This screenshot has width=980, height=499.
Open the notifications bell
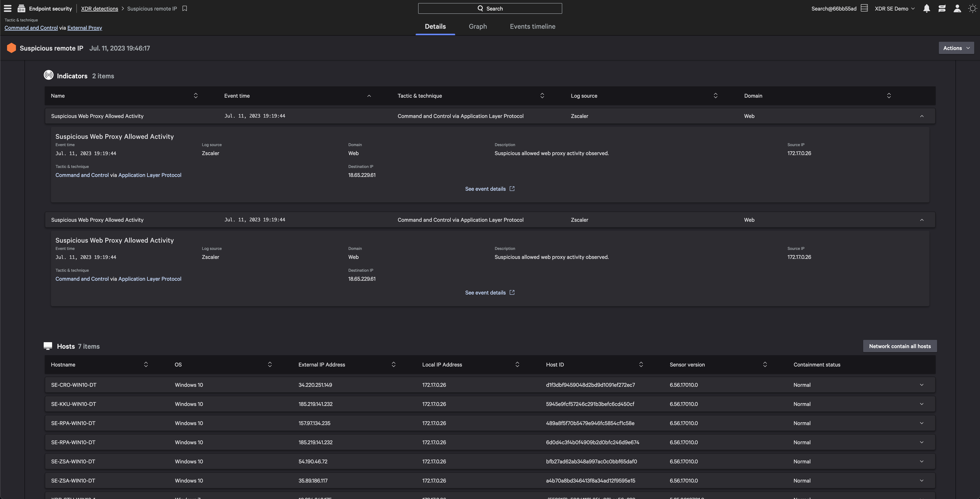[927, 8]
